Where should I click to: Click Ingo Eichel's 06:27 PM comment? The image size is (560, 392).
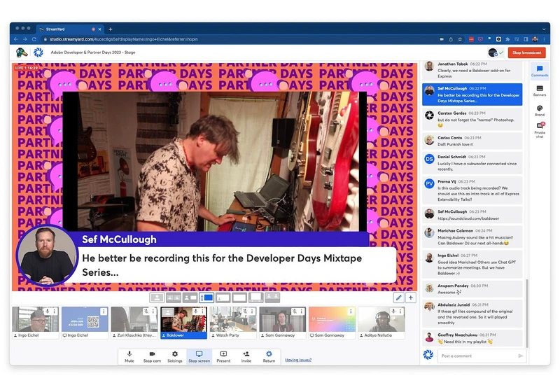point(472,264)
